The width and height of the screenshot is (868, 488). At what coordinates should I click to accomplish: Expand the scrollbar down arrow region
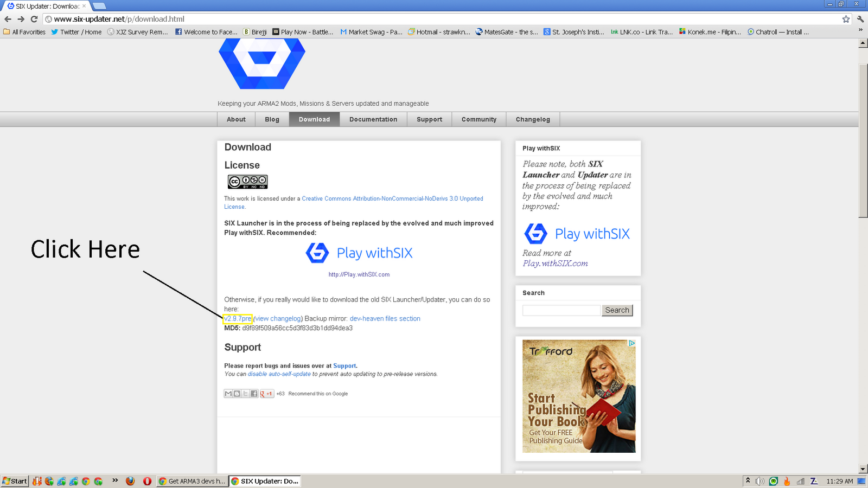(x=863, y=468)
